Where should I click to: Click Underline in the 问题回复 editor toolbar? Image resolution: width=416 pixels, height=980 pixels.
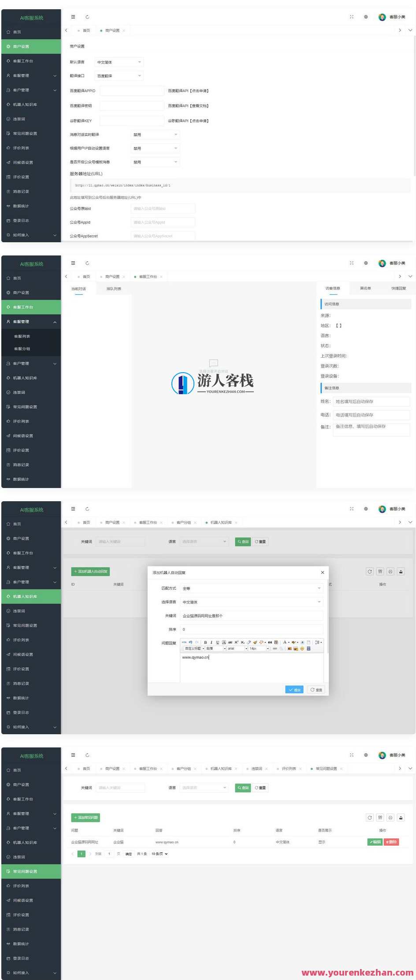pos(217,642)
